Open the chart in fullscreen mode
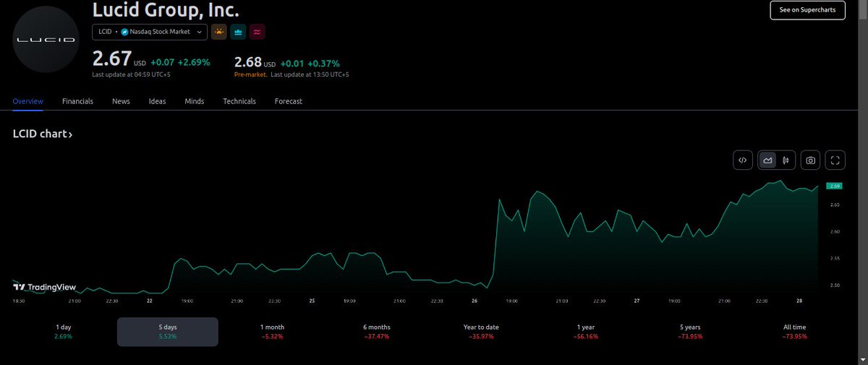This screenshot has height=365, width=868. coord(835,160)
